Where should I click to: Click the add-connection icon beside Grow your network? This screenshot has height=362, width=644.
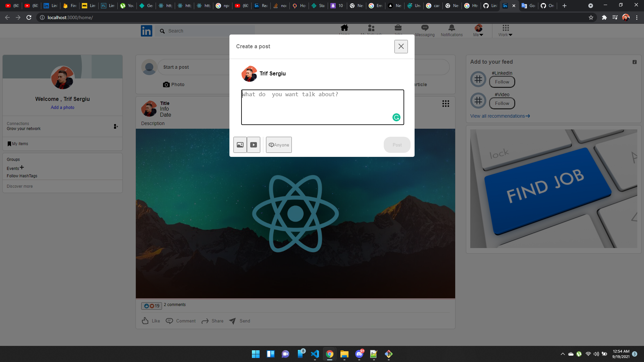pyautogui.click(x=116, y=126)
